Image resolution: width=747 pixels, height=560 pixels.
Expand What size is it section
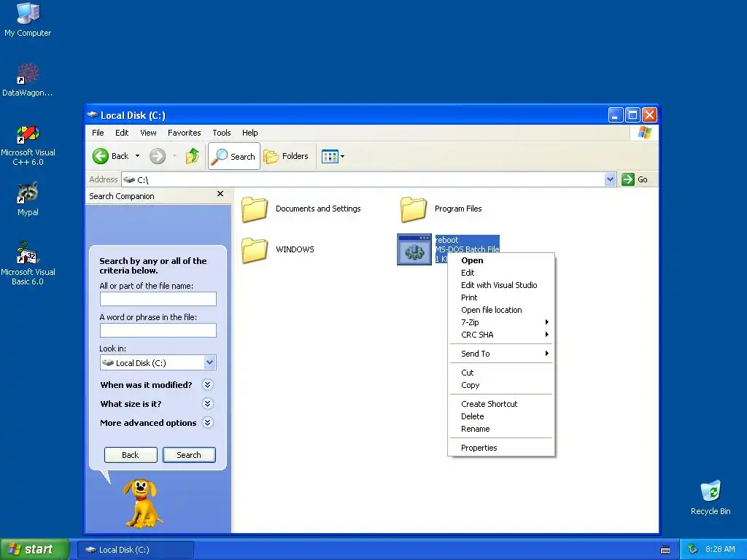tap(207, 404)
